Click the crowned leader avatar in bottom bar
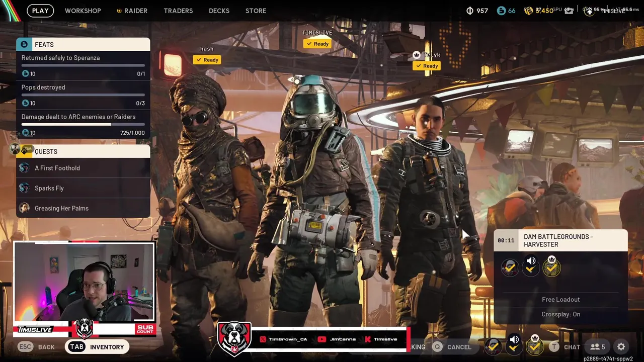644x362 pixels. [x=534, y=345]
